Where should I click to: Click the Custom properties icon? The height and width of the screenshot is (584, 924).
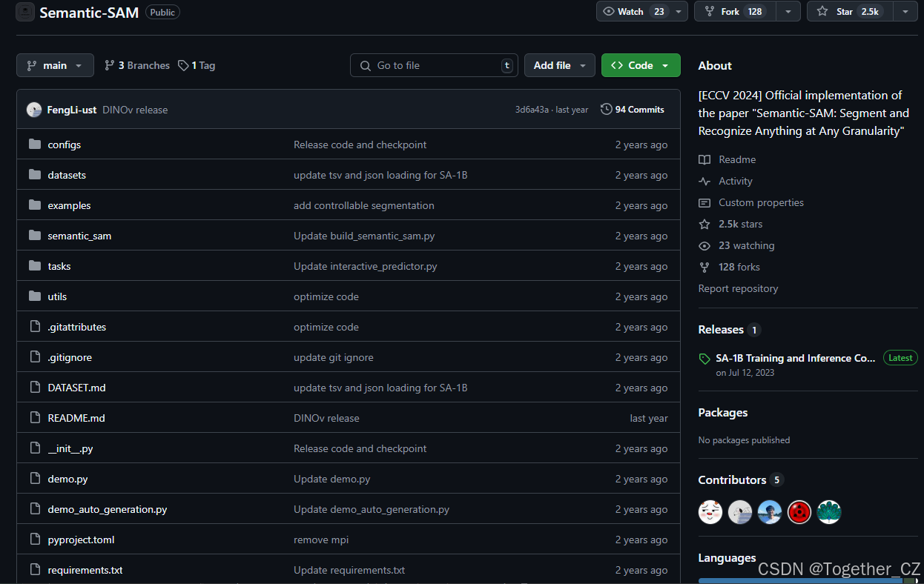tap(704, 202)
